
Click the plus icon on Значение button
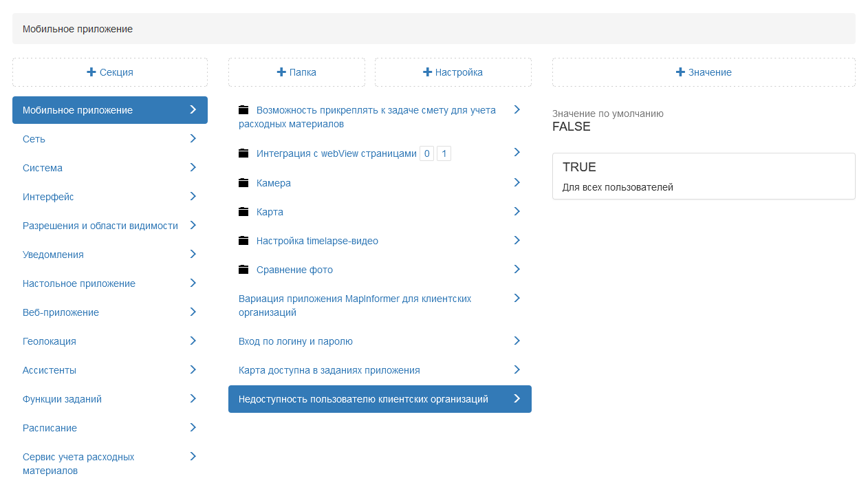click(680, 72)
